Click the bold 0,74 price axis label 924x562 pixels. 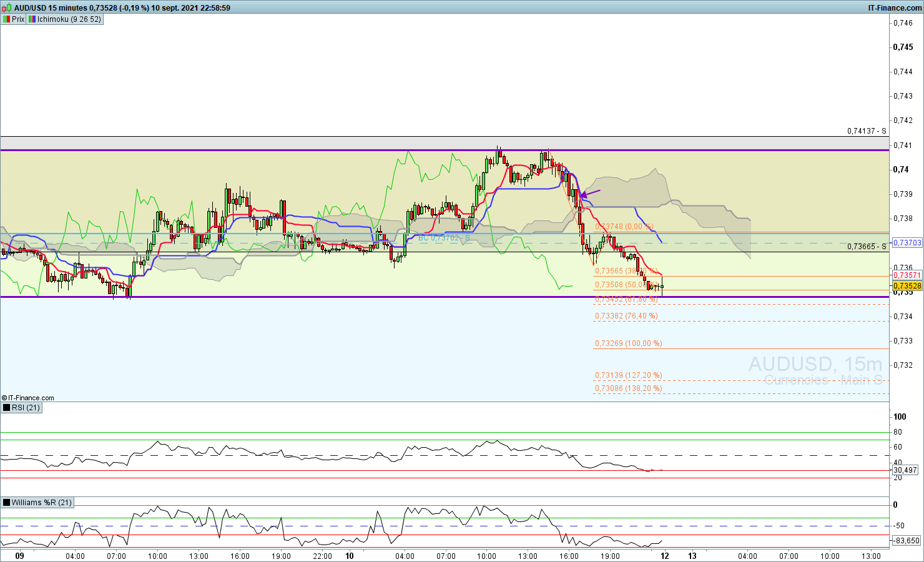[901, 170]
